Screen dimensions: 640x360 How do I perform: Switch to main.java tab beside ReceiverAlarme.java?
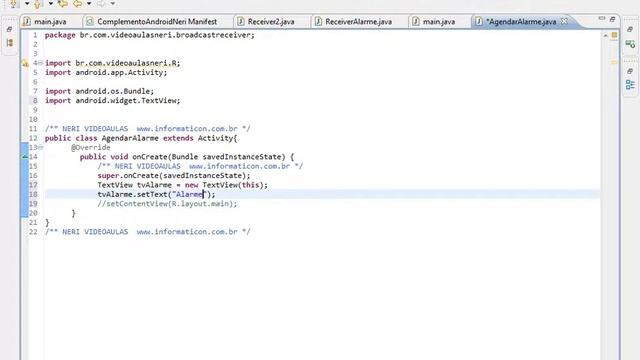point(439,22)
